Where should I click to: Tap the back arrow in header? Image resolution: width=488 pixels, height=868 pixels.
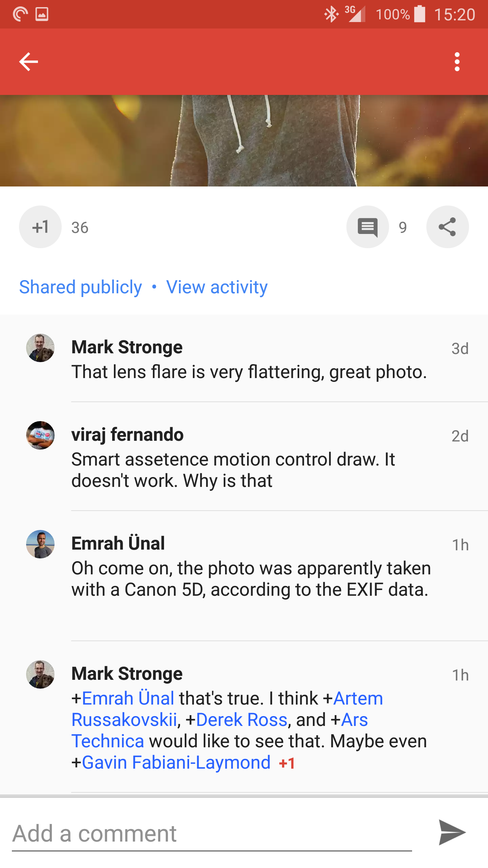pyautogui.click(x=28, y=62)
